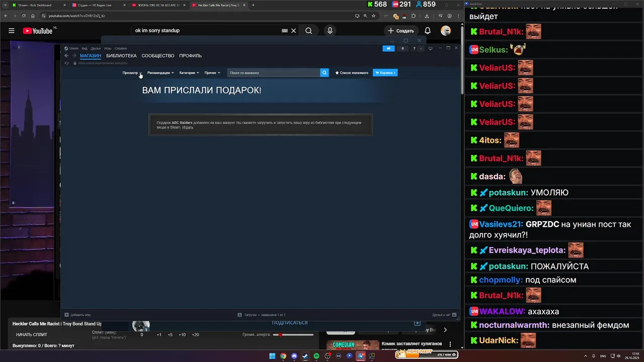Open the Steam announcements megaphone button
This screenshot has width=644, height=362.
[388, 48]
